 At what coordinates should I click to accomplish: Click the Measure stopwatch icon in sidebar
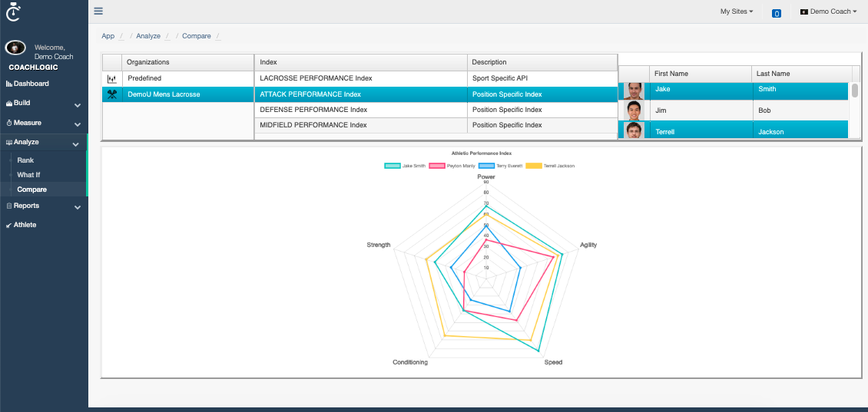coord(9,123)
